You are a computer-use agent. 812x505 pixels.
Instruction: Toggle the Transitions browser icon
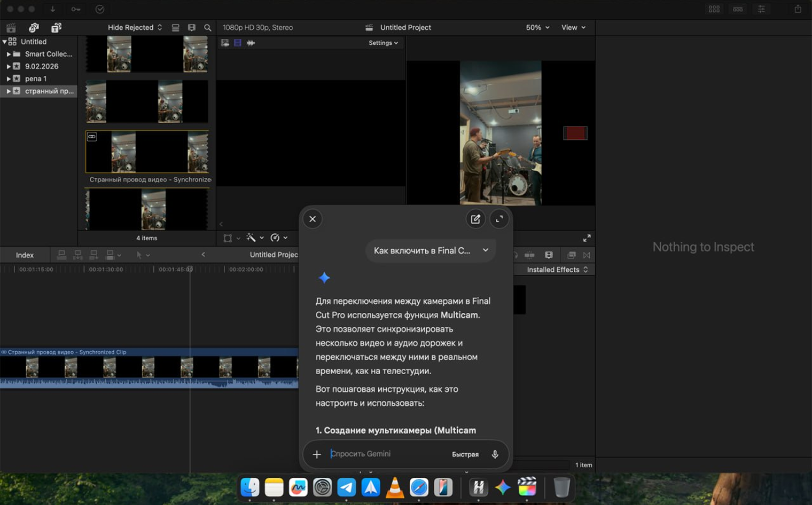pos(587,255)
